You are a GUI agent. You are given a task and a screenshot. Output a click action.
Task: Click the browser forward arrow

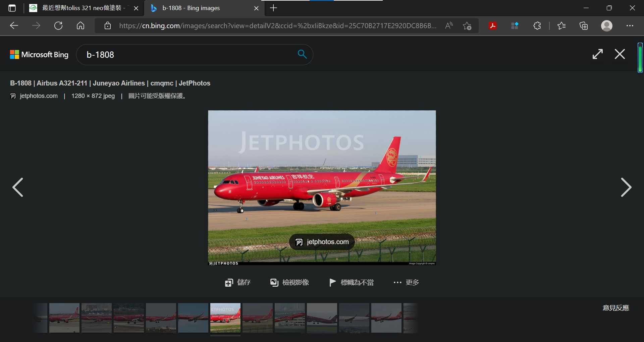click(36, 26)
